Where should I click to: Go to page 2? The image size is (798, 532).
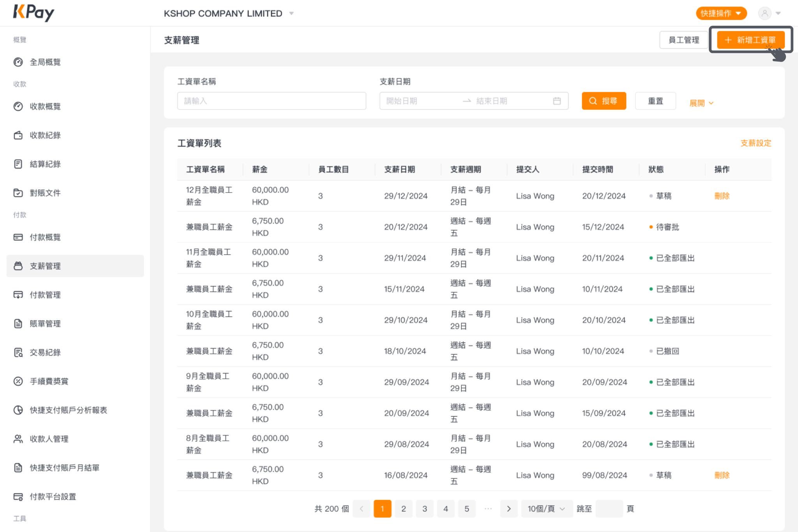point(404,509)
